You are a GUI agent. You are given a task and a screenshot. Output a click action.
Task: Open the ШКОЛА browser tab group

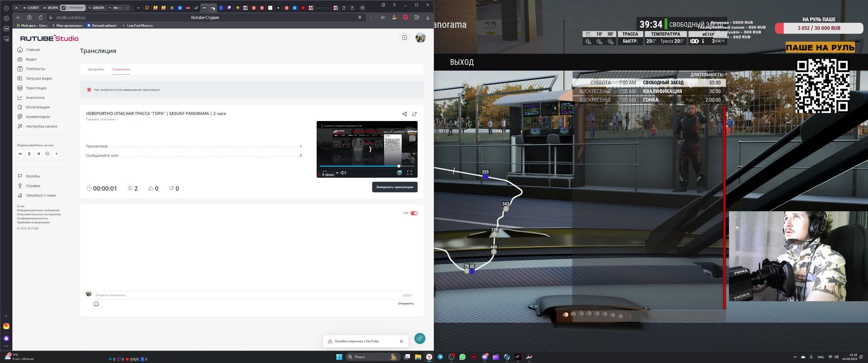coord(96,8)
